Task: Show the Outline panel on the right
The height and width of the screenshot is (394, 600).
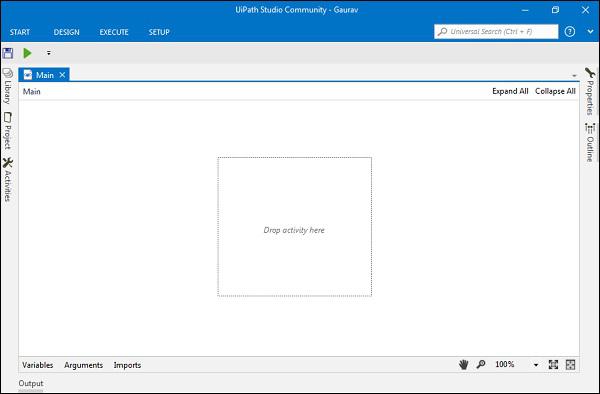Action: 590,142
